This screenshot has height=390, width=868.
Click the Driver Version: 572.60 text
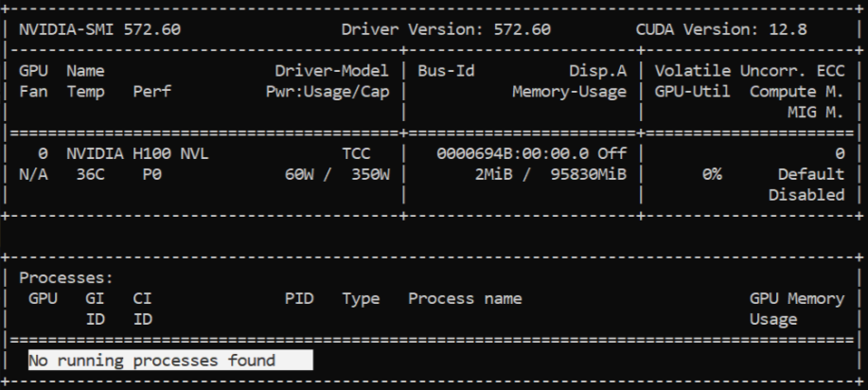point(446,29)
